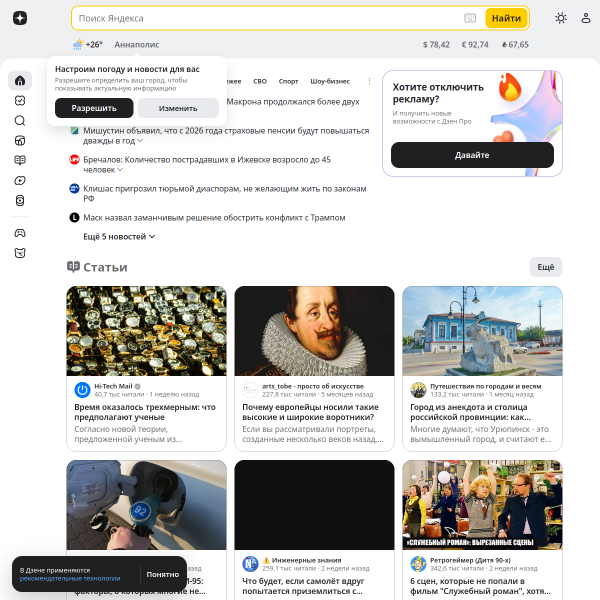Open Клишас пригрозил тюрьмой диаспорам headline
The height and width of the screenshot is (600, 600).
pos(225,193)
